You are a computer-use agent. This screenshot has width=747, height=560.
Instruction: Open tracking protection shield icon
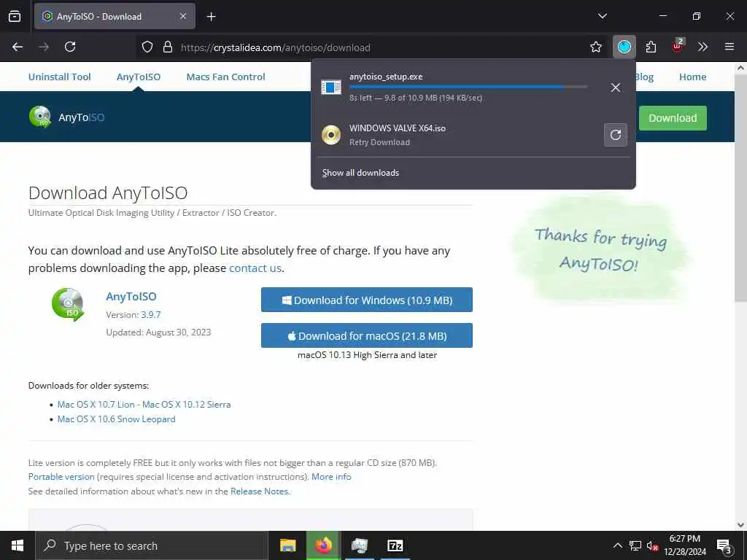[147, 47]
